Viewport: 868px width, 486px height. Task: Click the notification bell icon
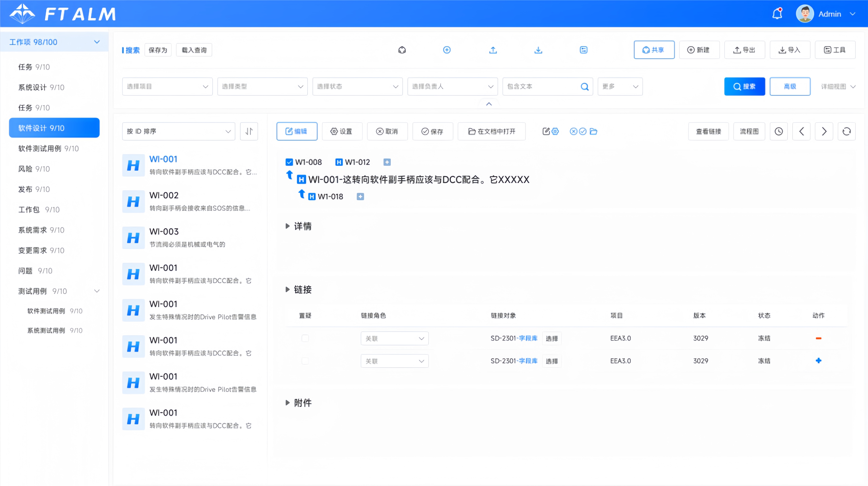(x=777, y=14)
